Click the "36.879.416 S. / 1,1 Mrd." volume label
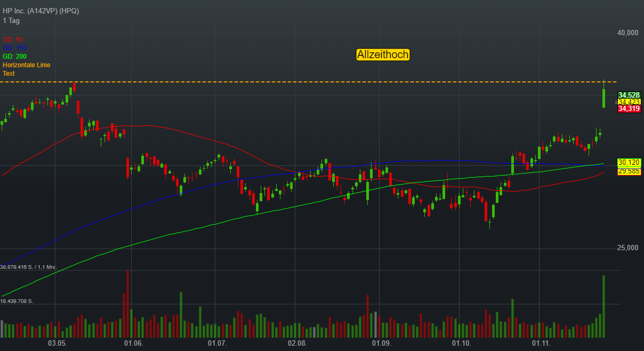644x351 pixels. pyautogui.click(x=29, y=267)
